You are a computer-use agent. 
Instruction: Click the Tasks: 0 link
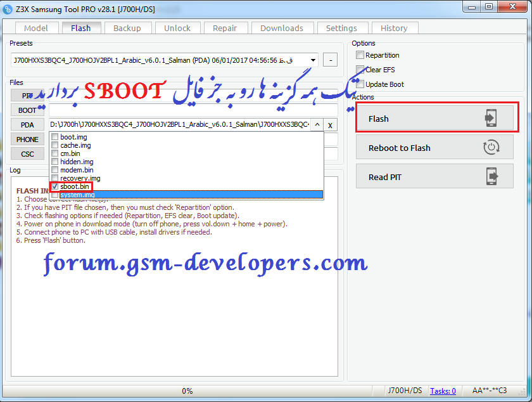click(x=443, y=391)
